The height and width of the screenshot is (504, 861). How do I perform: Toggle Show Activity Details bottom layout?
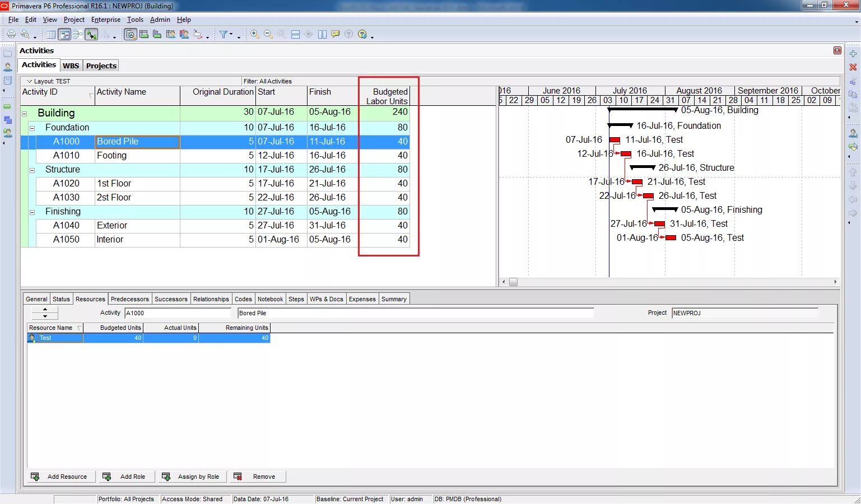tap(131, 34)
